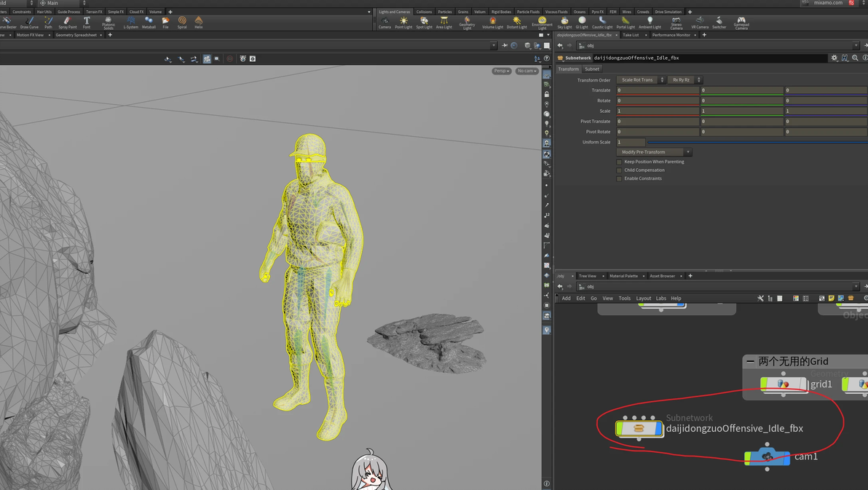Open the Modify Pre-Transform dropdown
This screenshot has width=868, height=490.
[653, 152]
